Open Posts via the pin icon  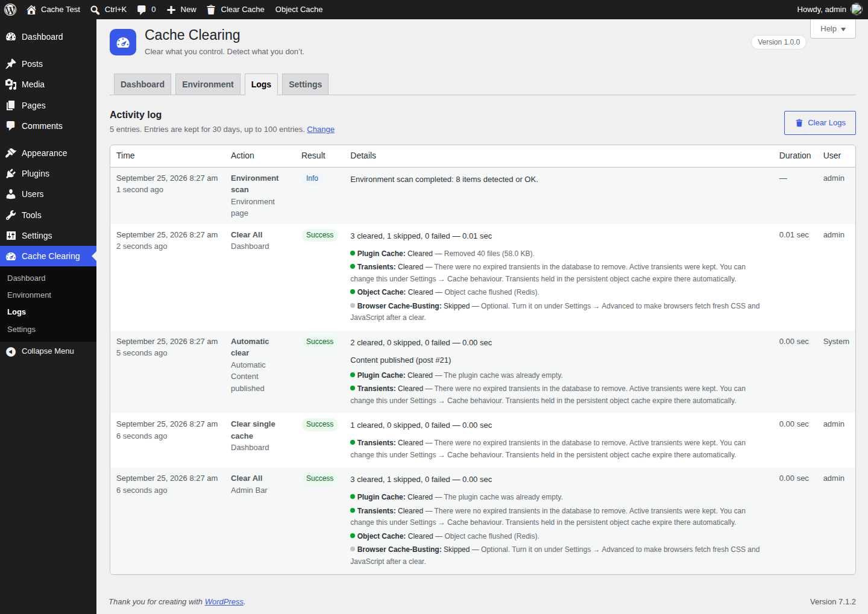click(11, 64)
